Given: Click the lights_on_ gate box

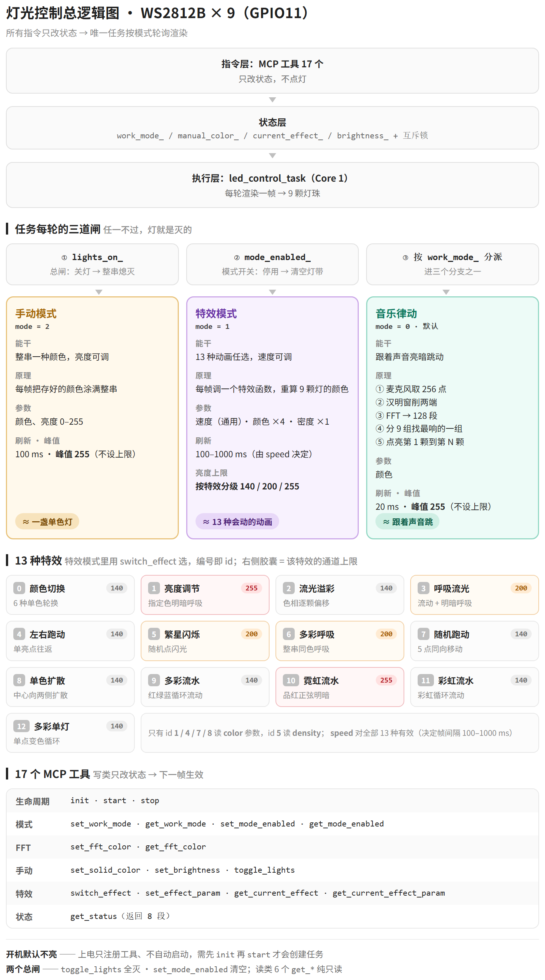Looking at the screenshot, I should (92, 265).
